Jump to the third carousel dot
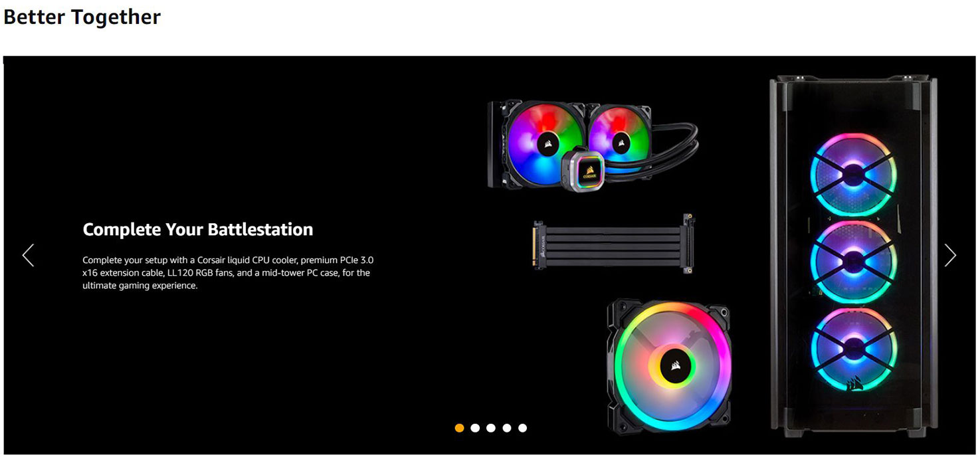 [x=491, y=428]
